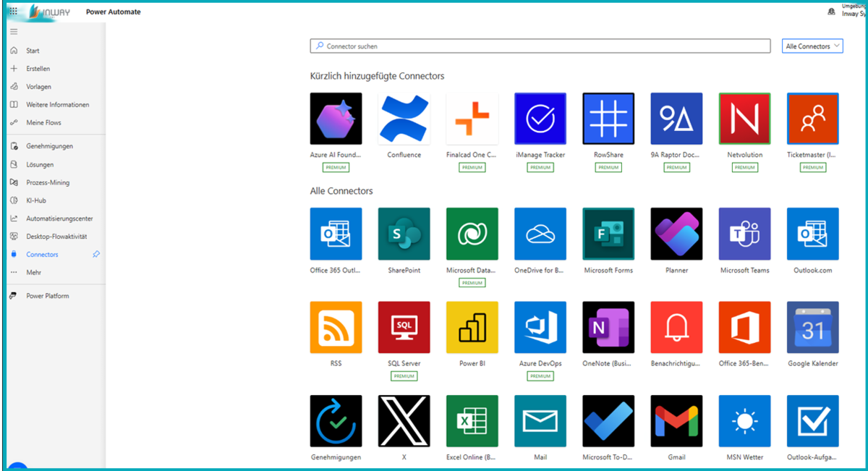
Task: Select the X connector icon
Action: click(404, 421)
